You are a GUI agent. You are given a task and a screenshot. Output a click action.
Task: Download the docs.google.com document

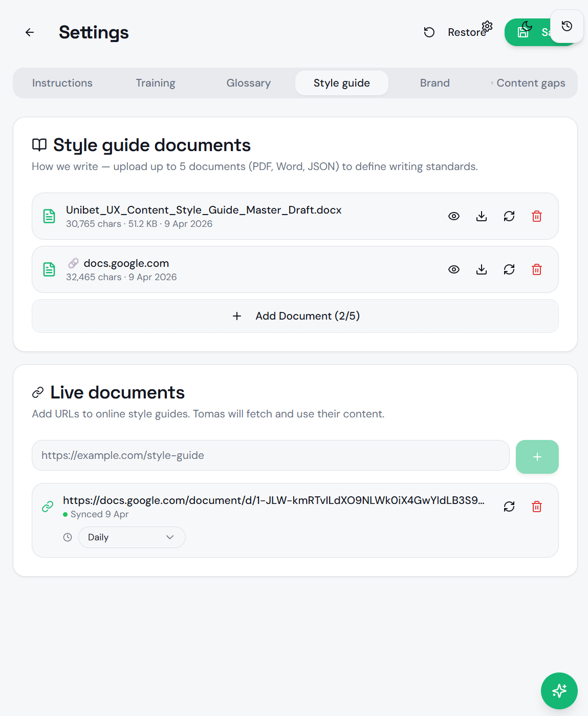481,269
